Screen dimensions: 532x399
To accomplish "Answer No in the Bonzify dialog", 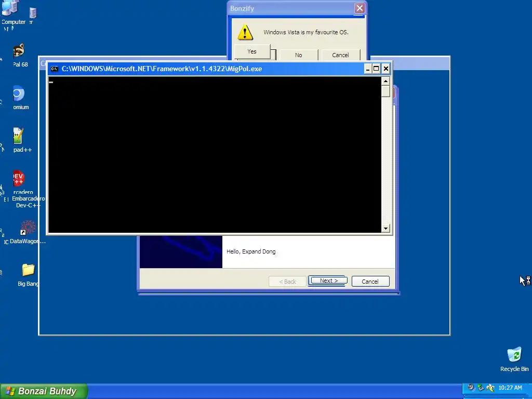I will click(x=299, y=55).
